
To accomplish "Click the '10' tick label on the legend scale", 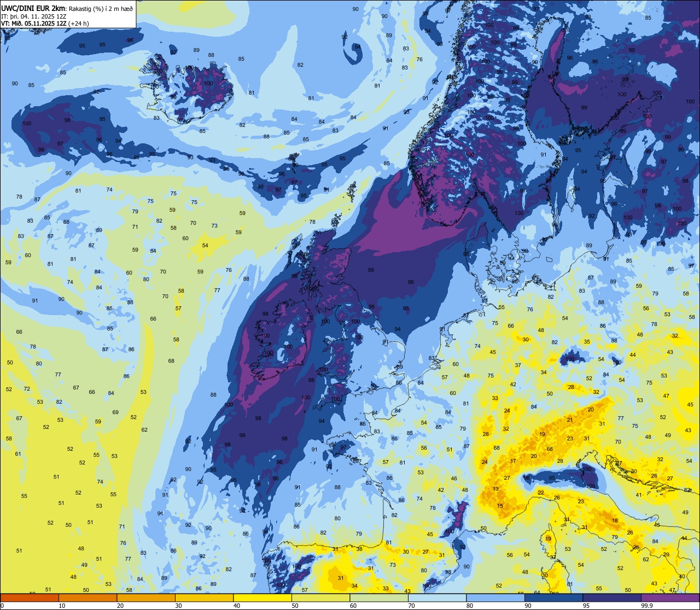I will (x=62, y=606).
